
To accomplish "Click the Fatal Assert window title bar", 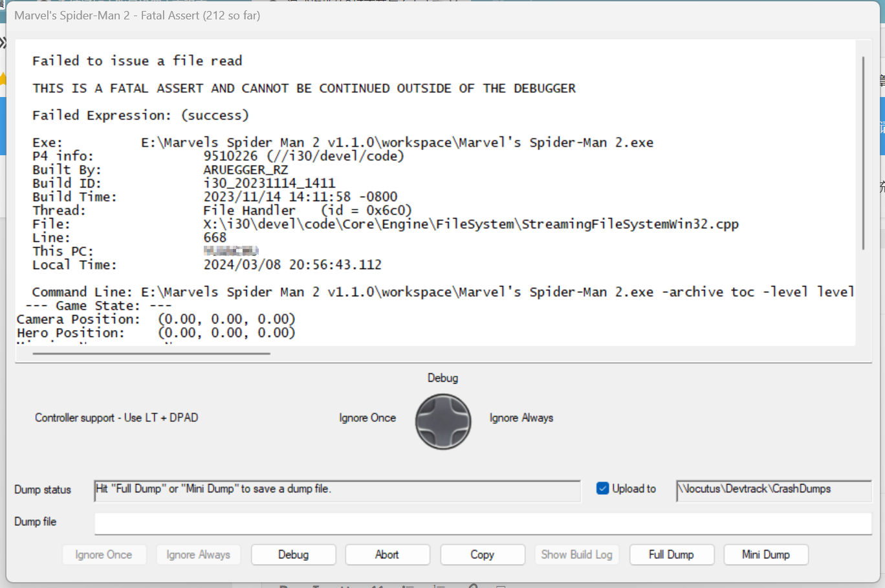I will (x=443, y=16).
